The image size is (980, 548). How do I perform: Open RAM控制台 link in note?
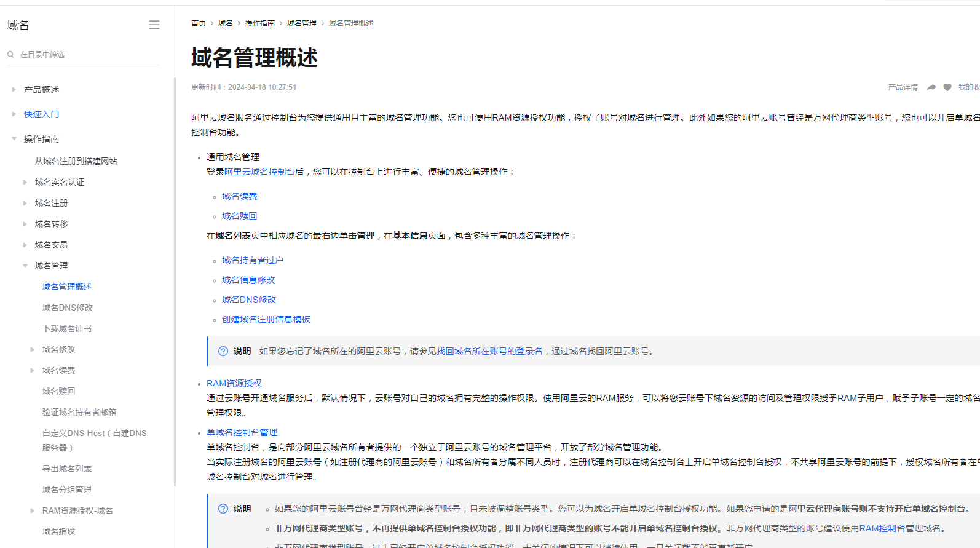882,528
